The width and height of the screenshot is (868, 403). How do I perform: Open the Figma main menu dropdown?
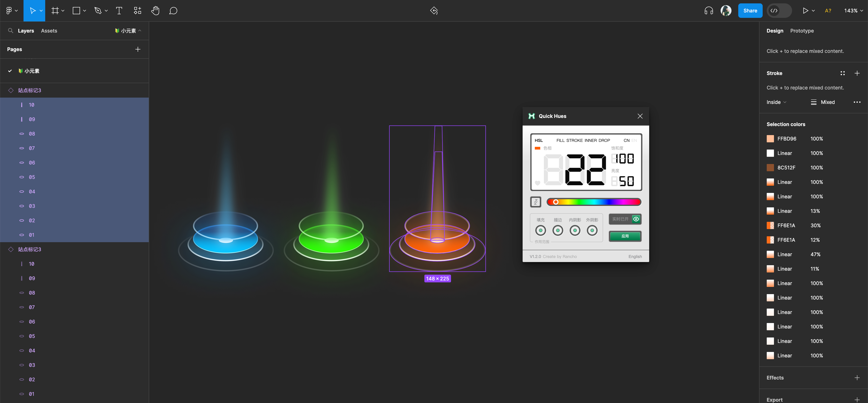[x=12, y=11]
